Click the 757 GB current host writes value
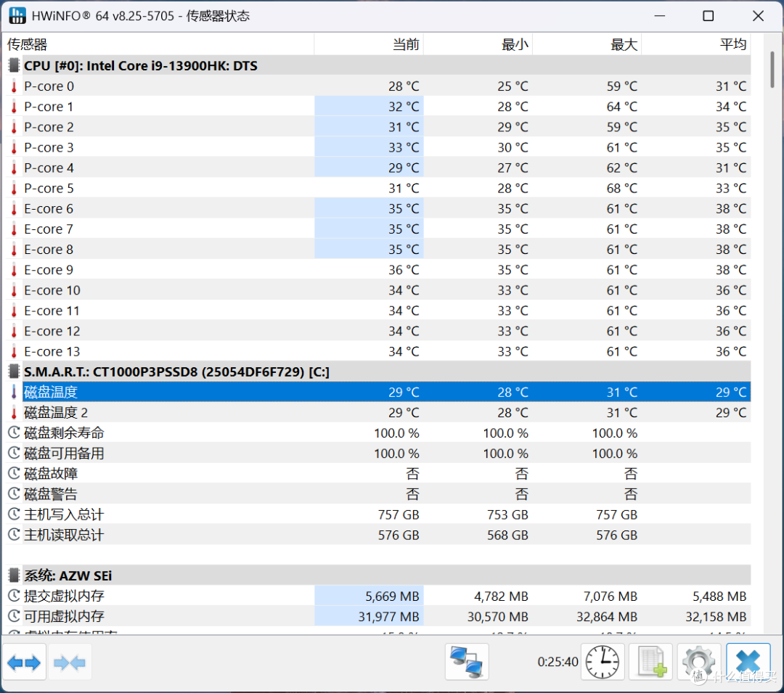 pos(399,514)
